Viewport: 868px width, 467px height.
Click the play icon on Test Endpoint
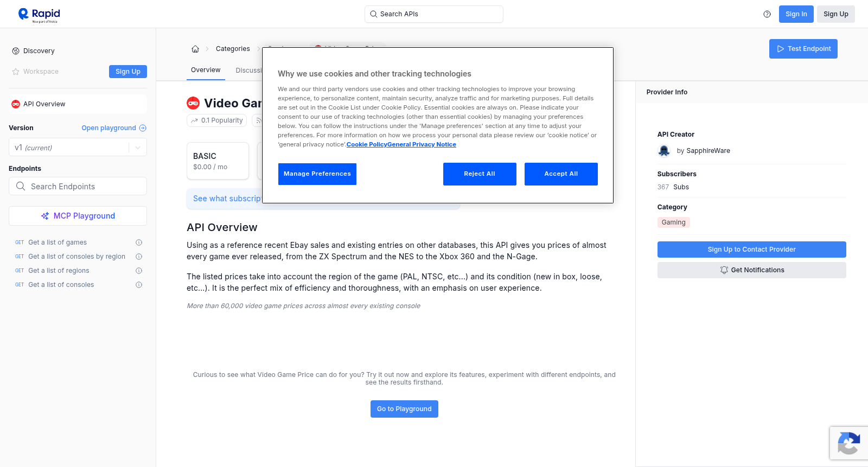coord(781,49)
